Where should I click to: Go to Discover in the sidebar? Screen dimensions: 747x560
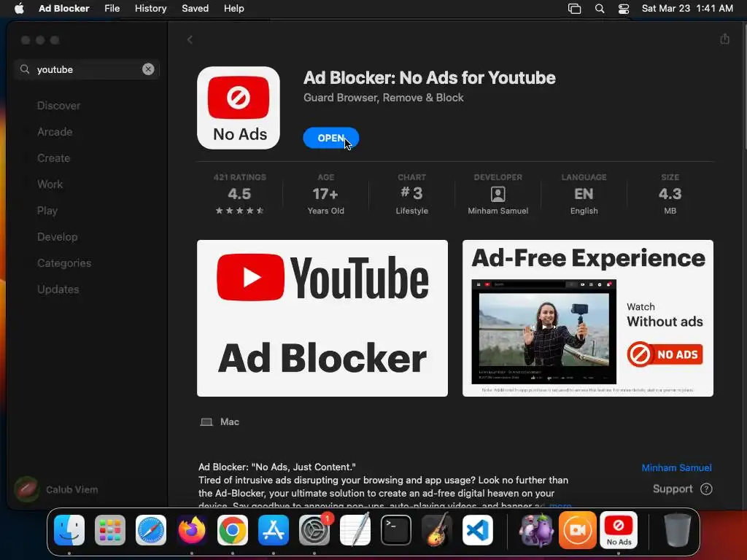point(58,106)
